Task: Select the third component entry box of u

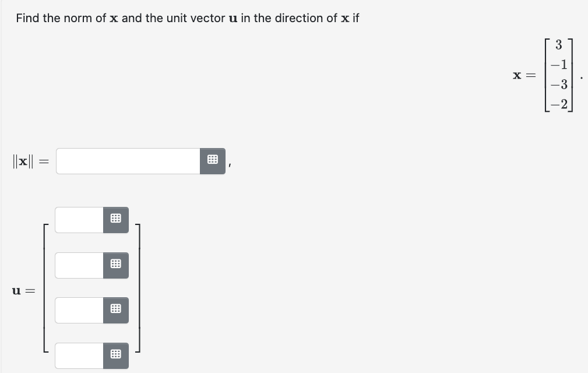Action: (x=78, y=309)
